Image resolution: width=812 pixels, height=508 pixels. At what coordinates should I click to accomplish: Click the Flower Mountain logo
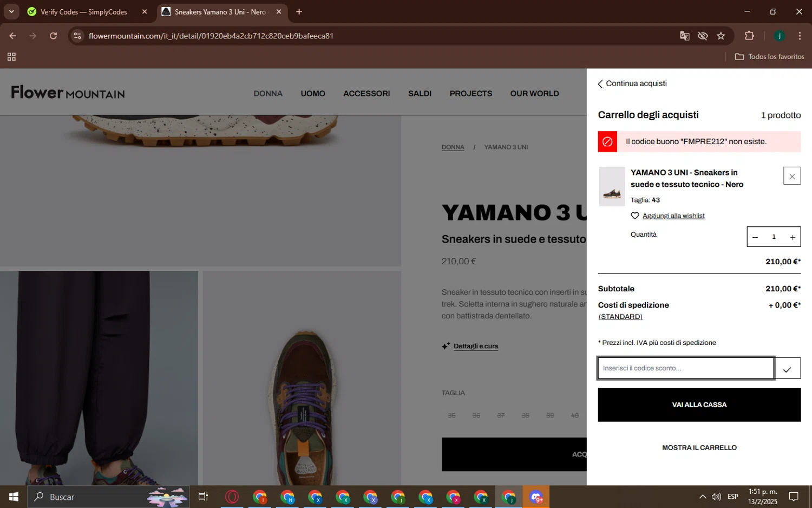pyautogui.click(x=68, y=93)
